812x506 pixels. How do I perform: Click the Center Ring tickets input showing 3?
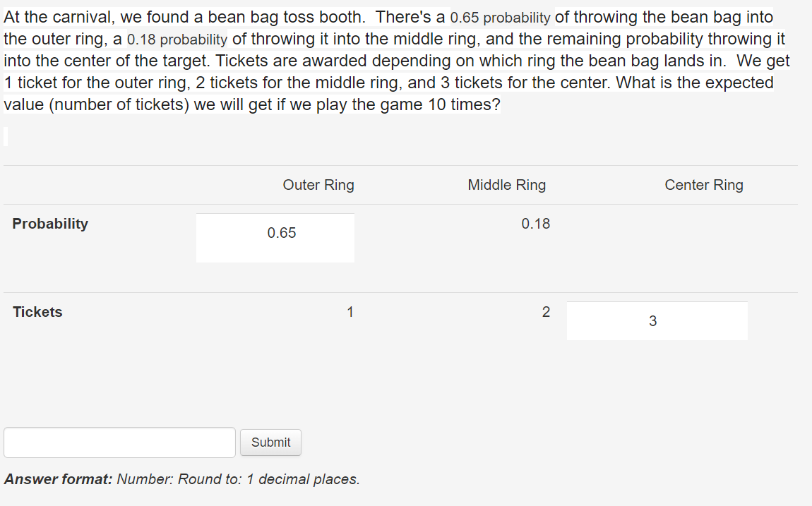point(657,320)
